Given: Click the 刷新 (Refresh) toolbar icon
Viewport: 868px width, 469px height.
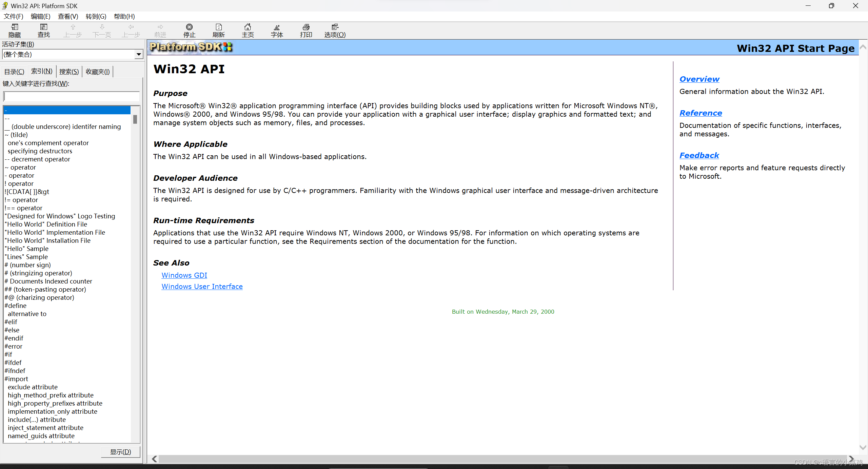Looking at the screenshot, I should pyautogui.click(x=219, y=31).
